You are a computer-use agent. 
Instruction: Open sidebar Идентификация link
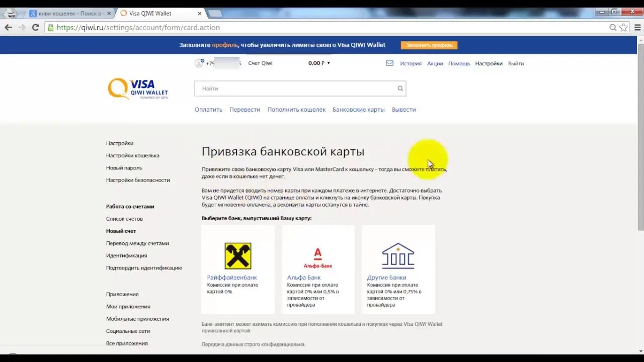click(x=126, y=255)
